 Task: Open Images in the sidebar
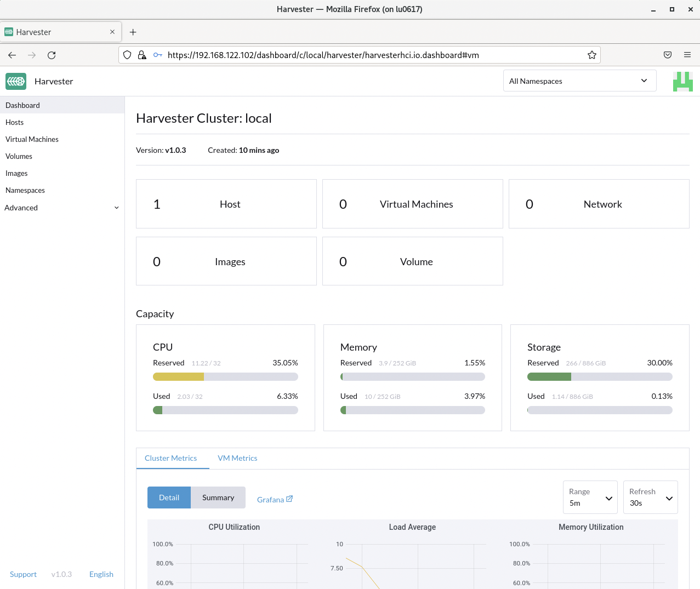pos(62,173)
